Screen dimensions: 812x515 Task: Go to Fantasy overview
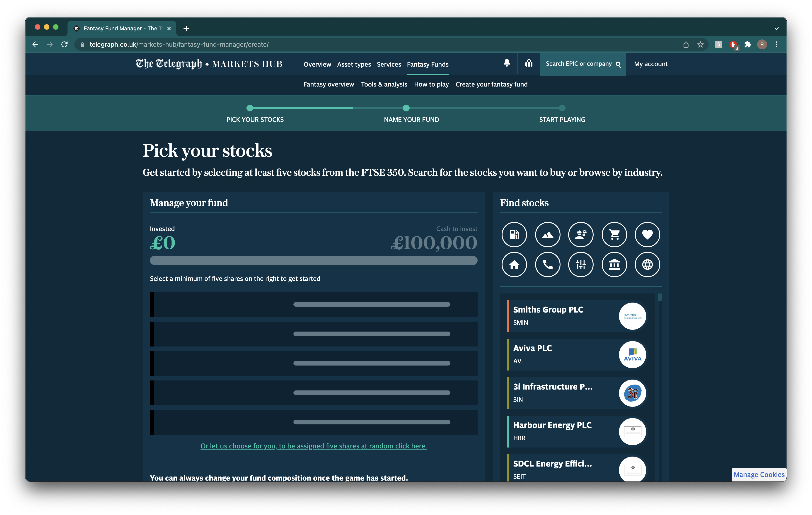pyautogui.click(x=329, y=84)
